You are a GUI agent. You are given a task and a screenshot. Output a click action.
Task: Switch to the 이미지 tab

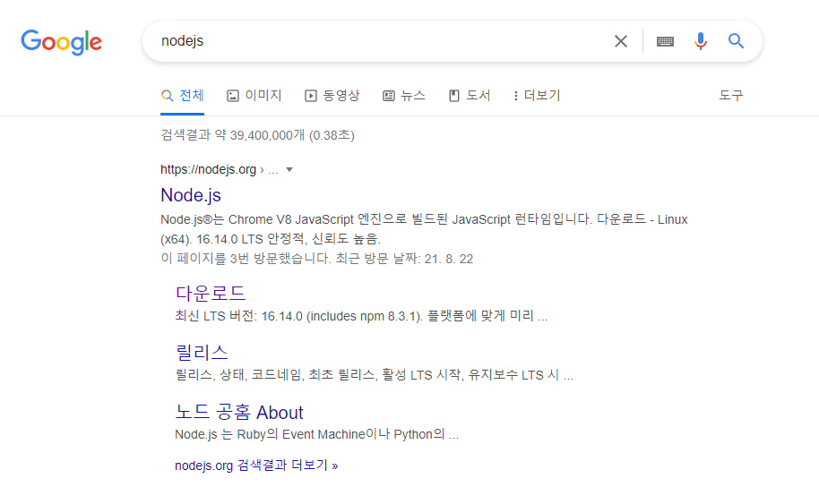(254, 96)
